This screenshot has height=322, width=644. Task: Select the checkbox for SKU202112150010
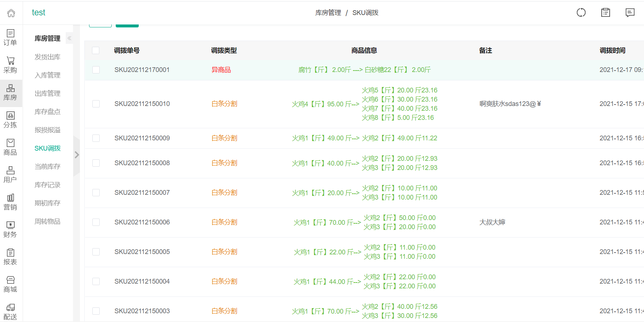96,104
